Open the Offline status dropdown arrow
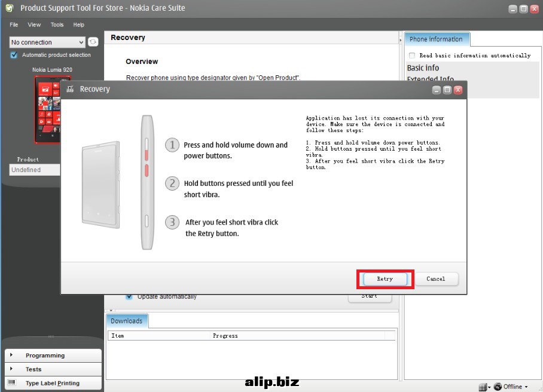Viewport: 543px width, 392px height. click(x=526, y=387)
